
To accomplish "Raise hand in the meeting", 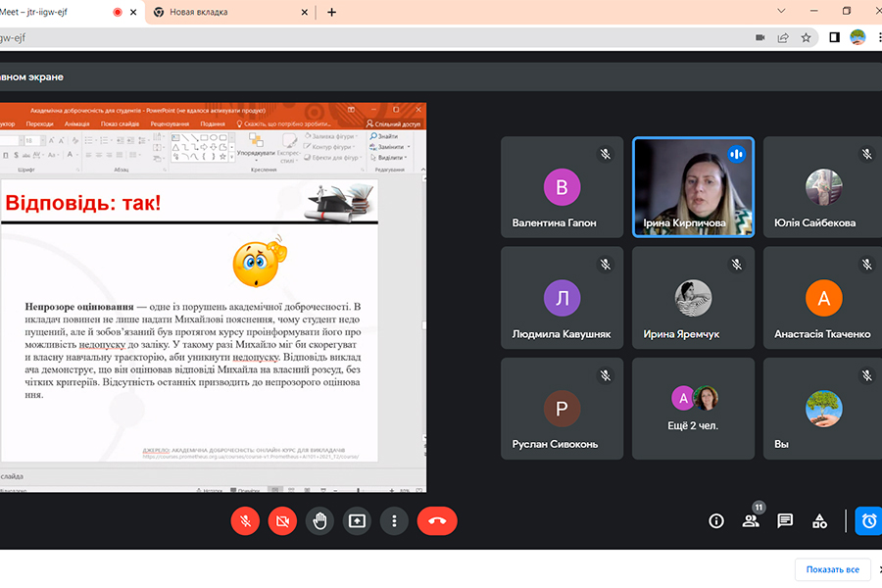I will point(319,520).
